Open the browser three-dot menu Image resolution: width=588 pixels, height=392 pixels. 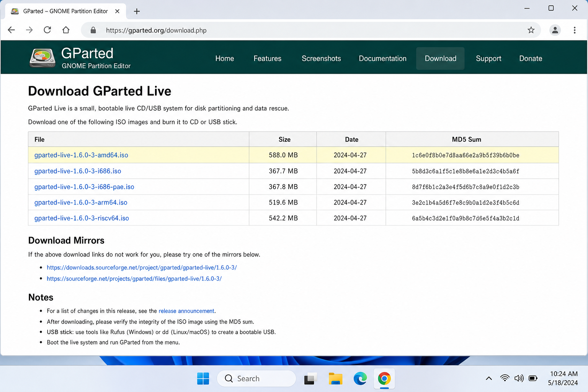[575, 30]
